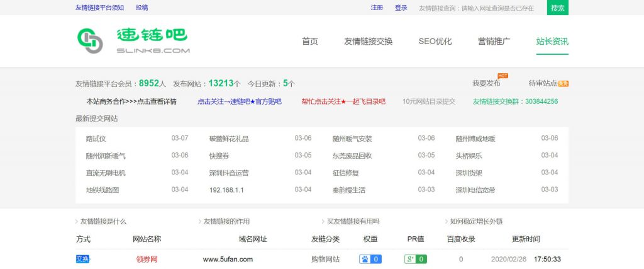The height and width of the screenshot is (269, 644).
Task: Click the 本站商务合作 details link
Action: tap(131, 101)
